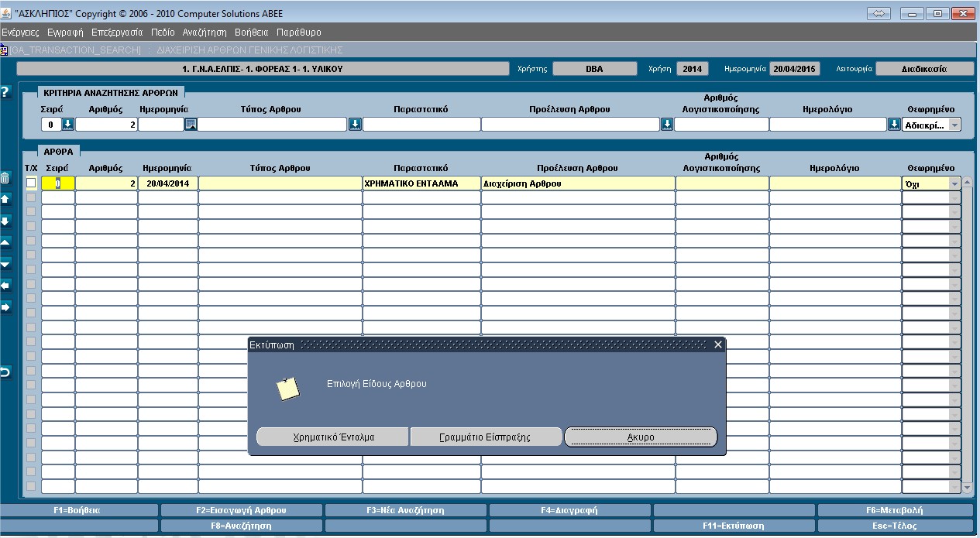Screen dimensions: 980x538
Task: Click the Αριθμός criteria field containing 2
Action: click(x=106, y=124)
